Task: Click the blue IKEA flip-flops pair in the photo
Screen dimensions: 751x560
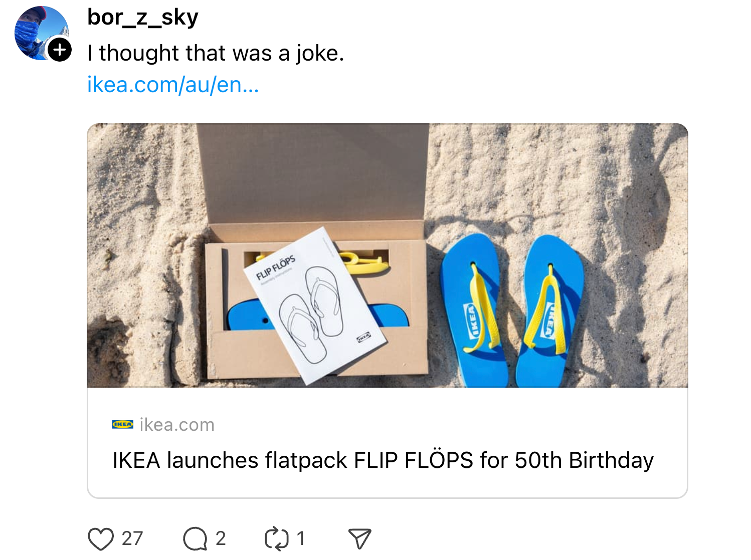Action: pos(511,311)
